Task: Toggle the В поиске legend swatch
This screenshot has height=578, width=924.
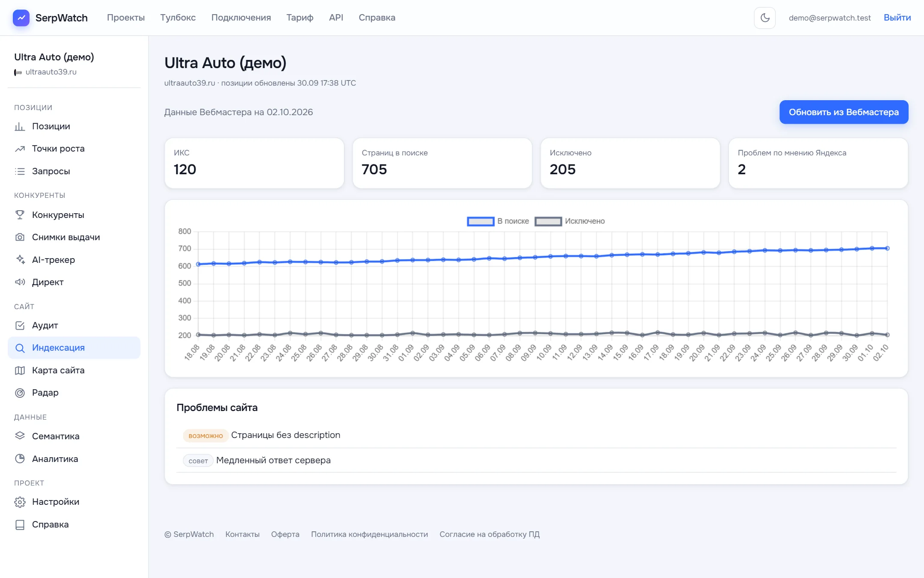Action: 481,221
